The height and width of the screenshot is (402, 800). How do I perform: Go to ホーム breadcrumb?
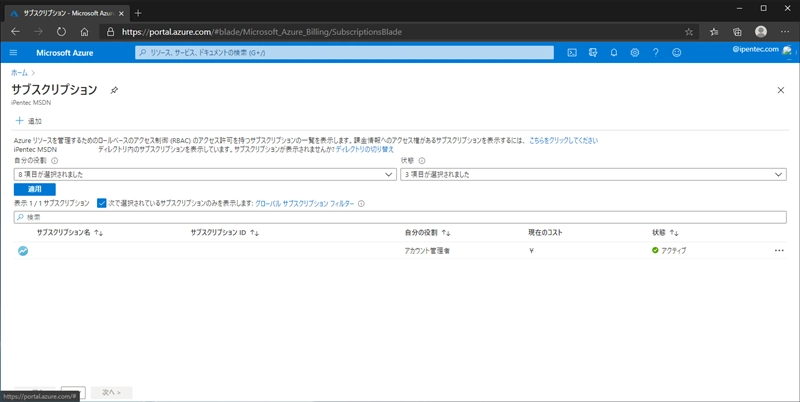[x=19, y=73]
